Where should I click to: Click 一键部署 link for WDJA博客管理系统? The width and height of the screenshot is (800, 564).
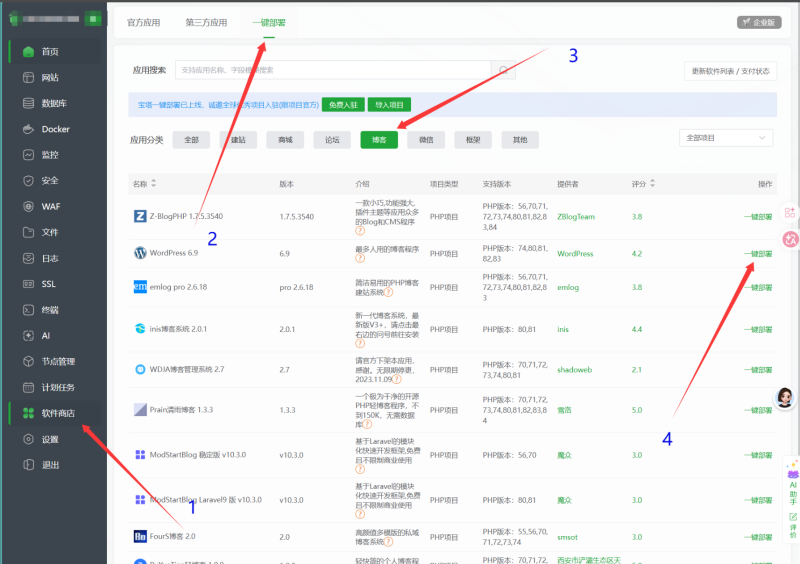click(x=758, y=370)
